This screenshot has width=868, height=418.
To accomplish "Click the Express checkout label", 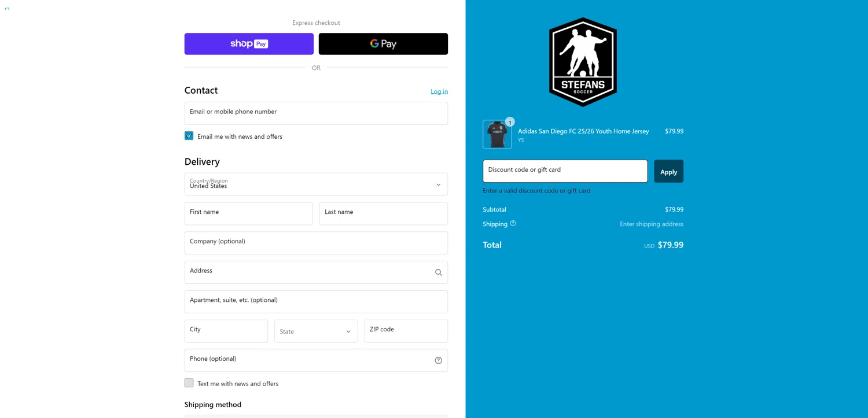I will (316, 23).
